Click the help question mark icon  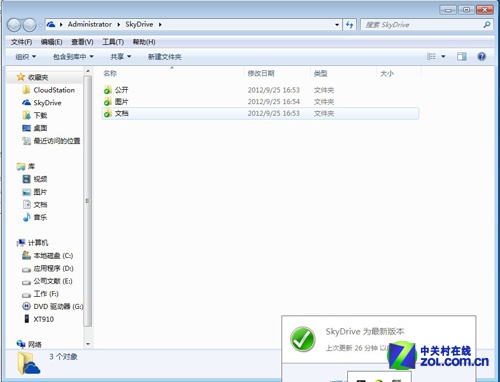pos(481,56)
